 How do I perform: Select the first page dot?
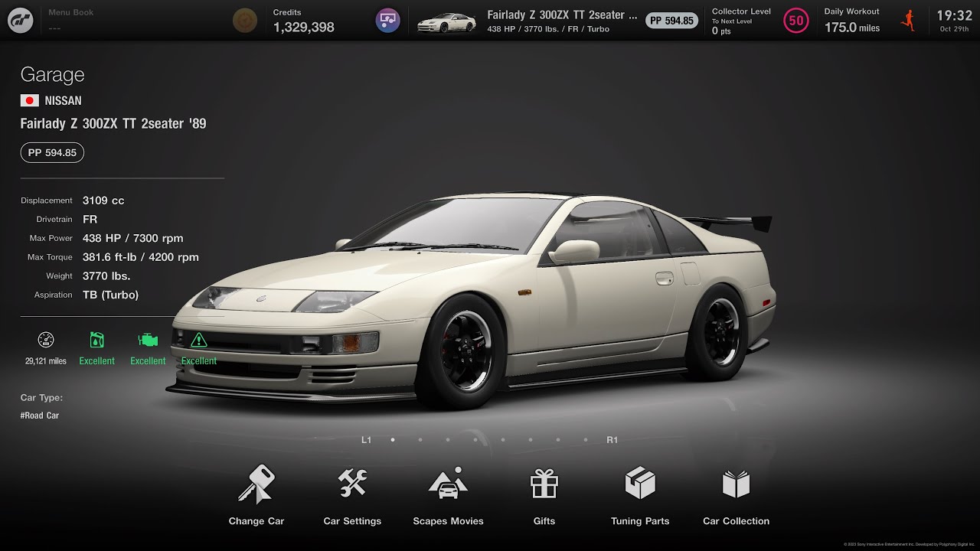393,440
